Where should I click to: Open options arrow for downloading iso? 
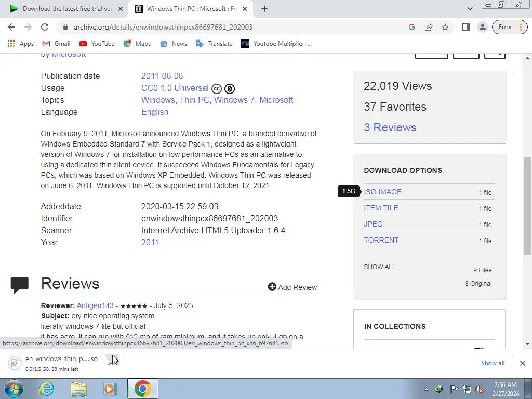pyautogui.click(x=112, y=362)
